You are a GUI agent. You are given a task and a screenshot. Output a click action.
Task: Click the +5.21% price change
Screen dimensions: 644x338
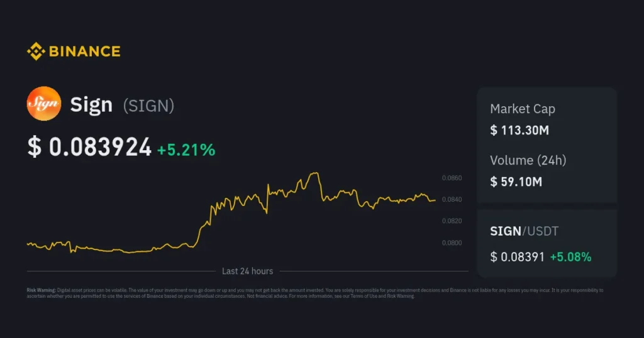click(186, 150)
